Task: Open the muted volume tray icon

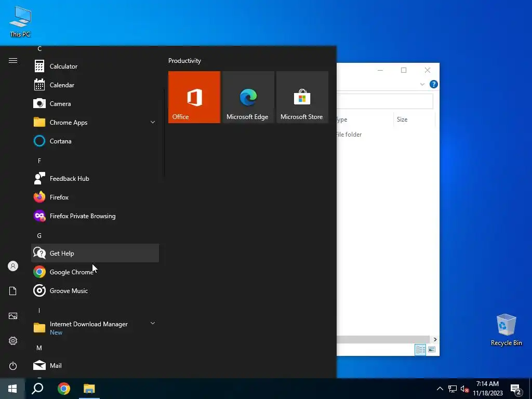Action: pos(464,389)
